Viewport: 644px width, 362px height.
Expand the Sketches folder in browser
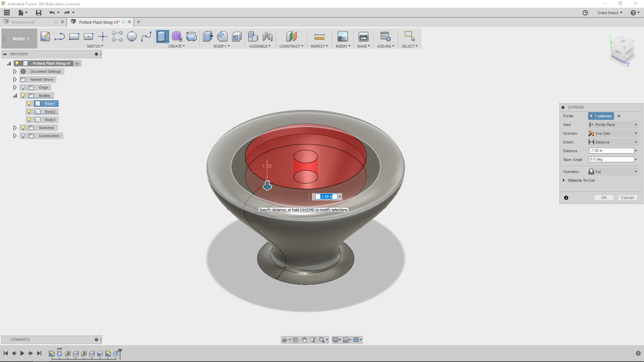15,127
